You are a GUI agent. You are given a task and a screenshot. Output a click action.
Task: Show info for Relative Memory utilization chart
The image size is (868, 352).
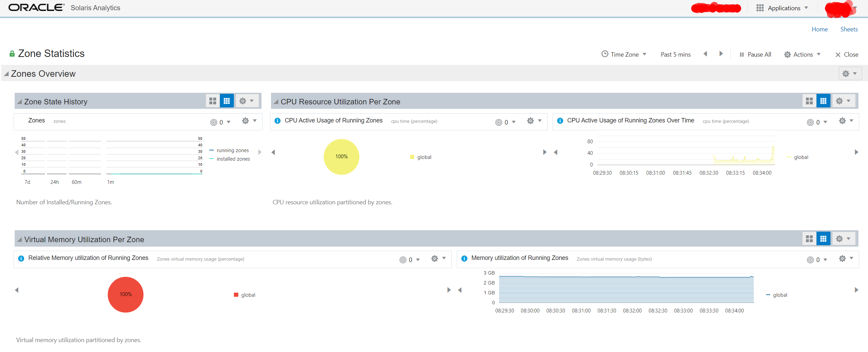pos(21,259)
